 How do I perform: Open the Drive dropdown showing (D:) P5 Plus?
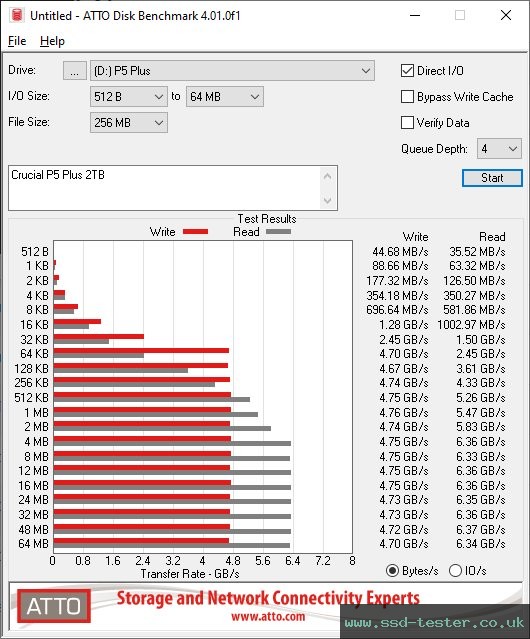pyautogui.click(x=232, y=71)
